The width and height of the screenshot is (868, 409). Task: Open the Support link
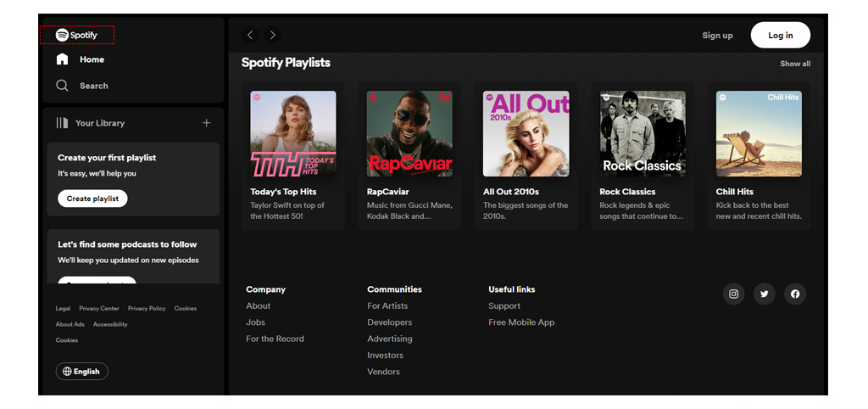click(x=504, y=306)
